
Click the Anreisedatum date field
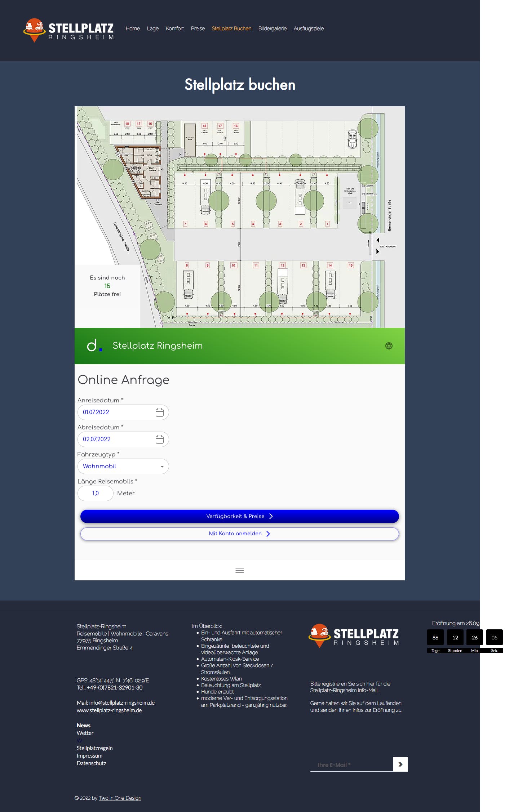[123, 412]
